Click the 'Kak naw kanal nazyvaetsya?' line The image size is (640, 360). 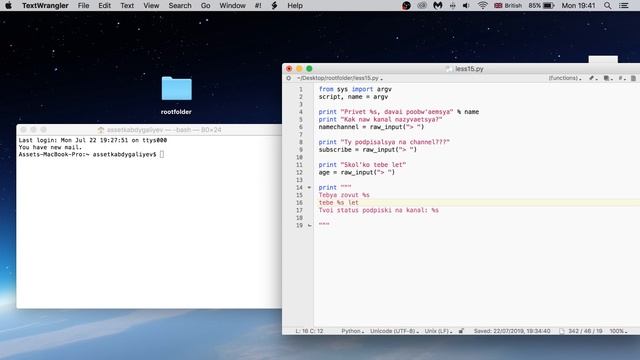click(380, 120)
